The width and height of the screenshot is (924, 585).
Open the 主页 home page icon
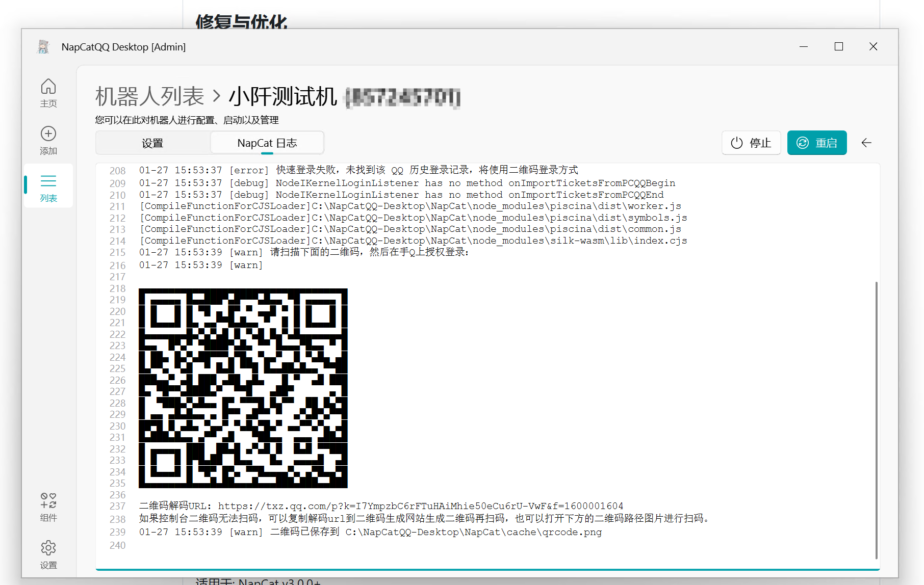pyautogui.click(x=48, y=93)
